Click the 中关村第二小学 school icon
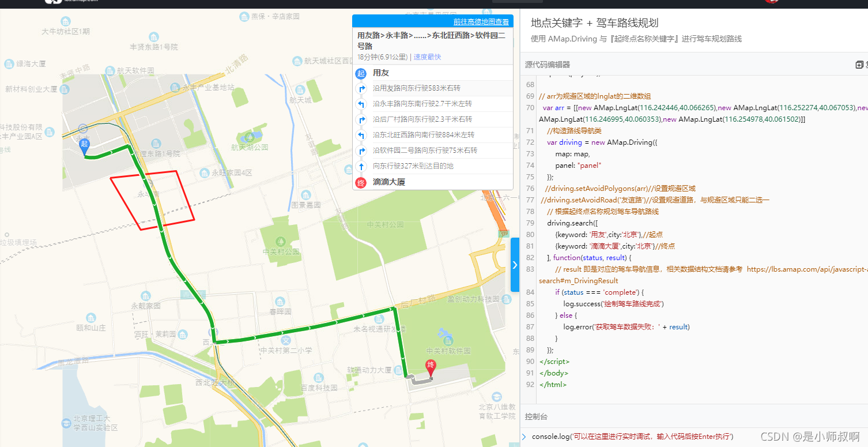Screen dimensions: 868x447 [285, 340]
